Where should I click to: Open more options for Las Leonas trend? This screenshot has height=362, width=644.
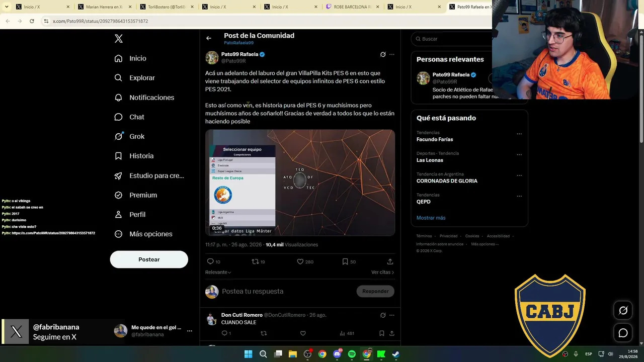click(519, 155)
